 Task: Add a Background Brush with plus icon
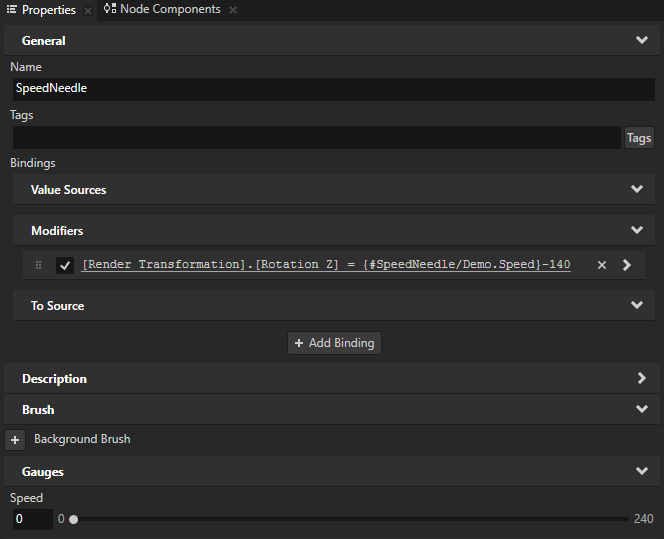15,440
